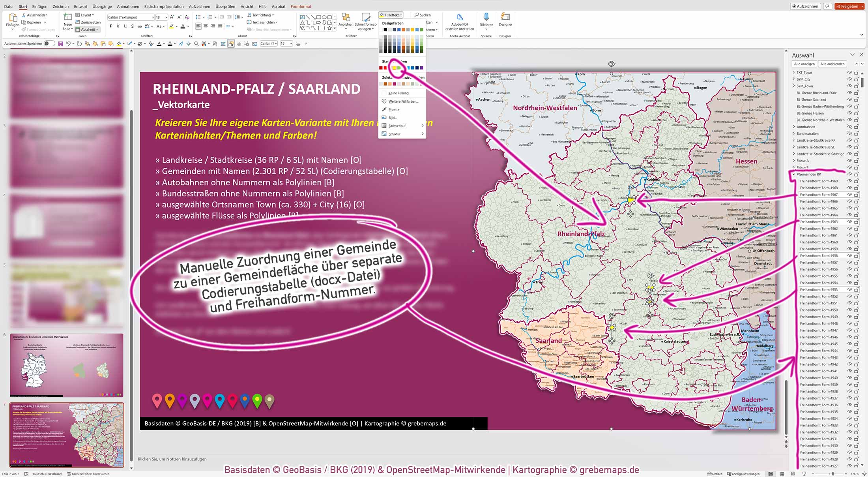The image size is (868, 477).
Task: Lock the SYM_City layer
Action: pos(856,79)
